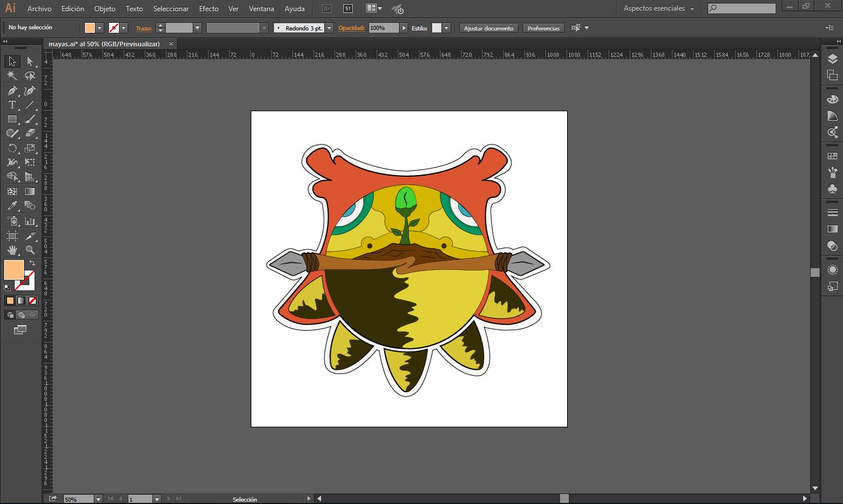Open the Color palette panel
Viewport: 843px width, 504px height.
(x=832, y=100)
